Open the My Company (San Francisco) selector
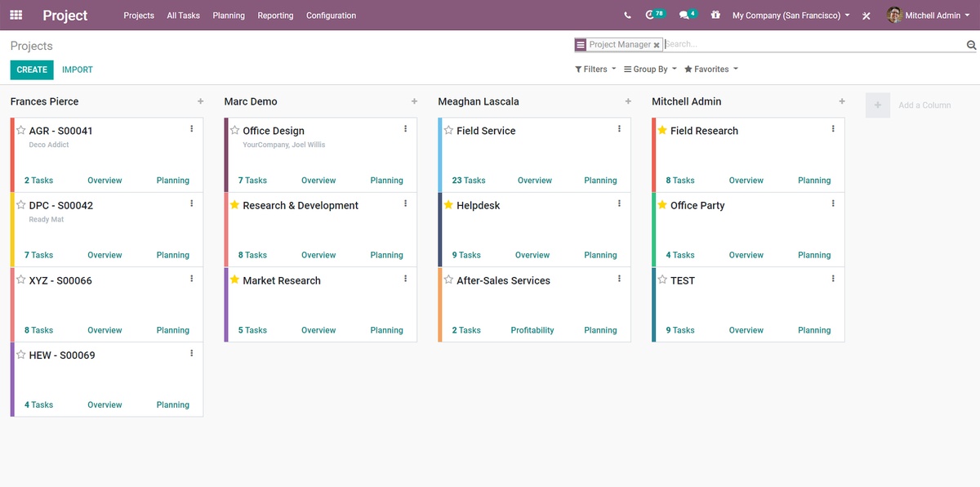This screenshot has width=980, height=487. pyautogui.click(x=786, y=15)
